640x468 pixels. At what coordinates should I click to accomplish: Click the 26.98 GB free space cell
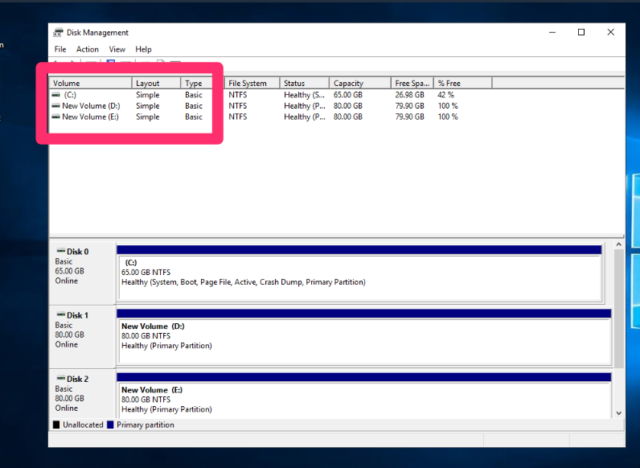click(409, 95)
